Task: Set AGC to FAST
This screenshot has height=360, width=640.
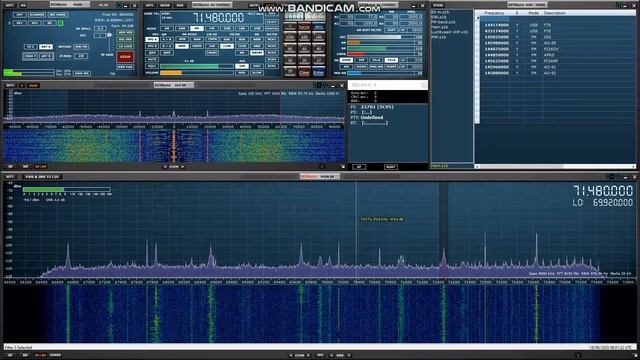Action: 257,66
